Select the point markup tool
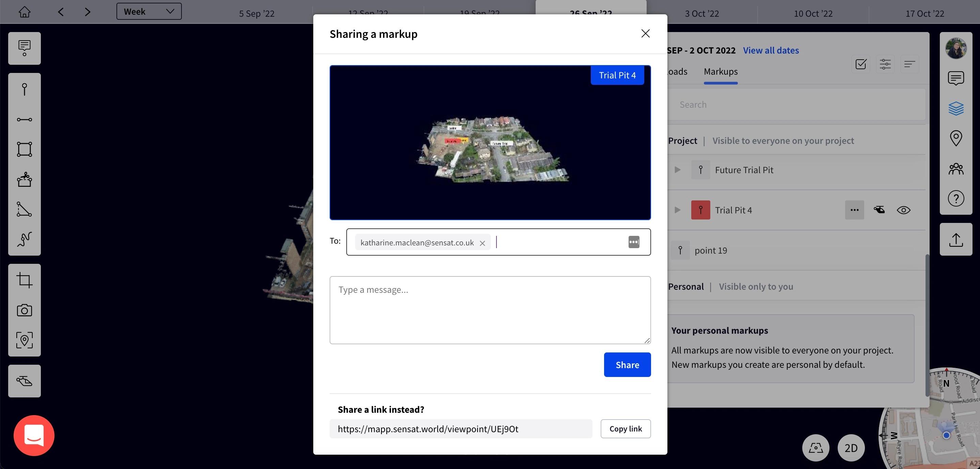The image size is (980, 469). (x=25, y=89)
